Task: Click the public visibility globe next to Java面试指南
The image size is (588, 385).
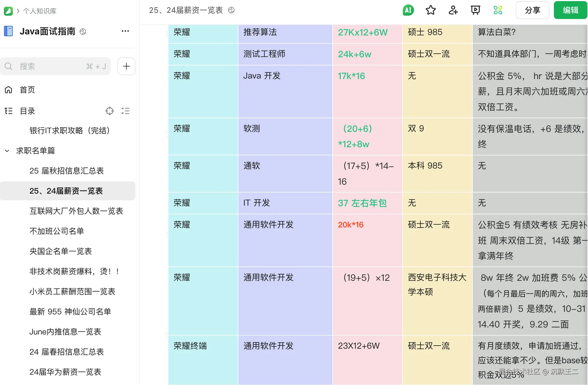Action: click(83, 32)
